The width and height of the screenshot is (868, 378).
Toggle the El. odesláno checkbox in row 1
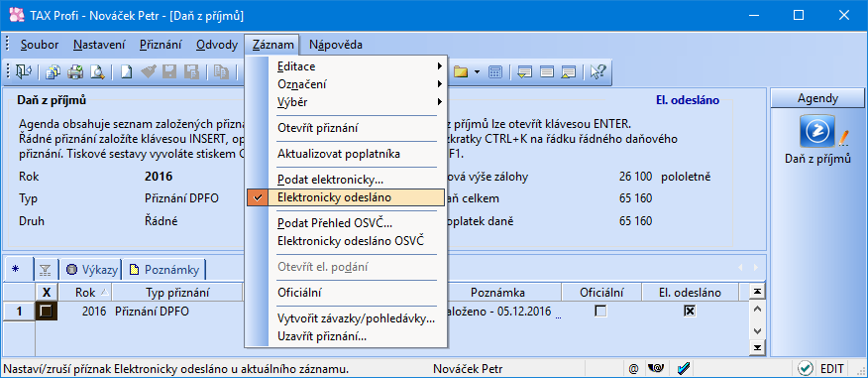(690, 312)
